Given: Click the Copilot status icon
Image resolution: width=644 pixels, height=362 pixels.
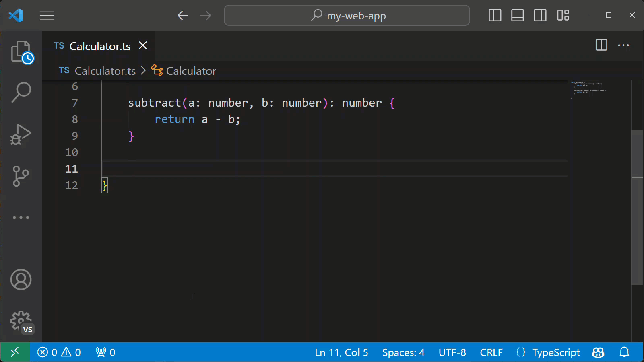Looking at the screenshot, I should 598,352.
